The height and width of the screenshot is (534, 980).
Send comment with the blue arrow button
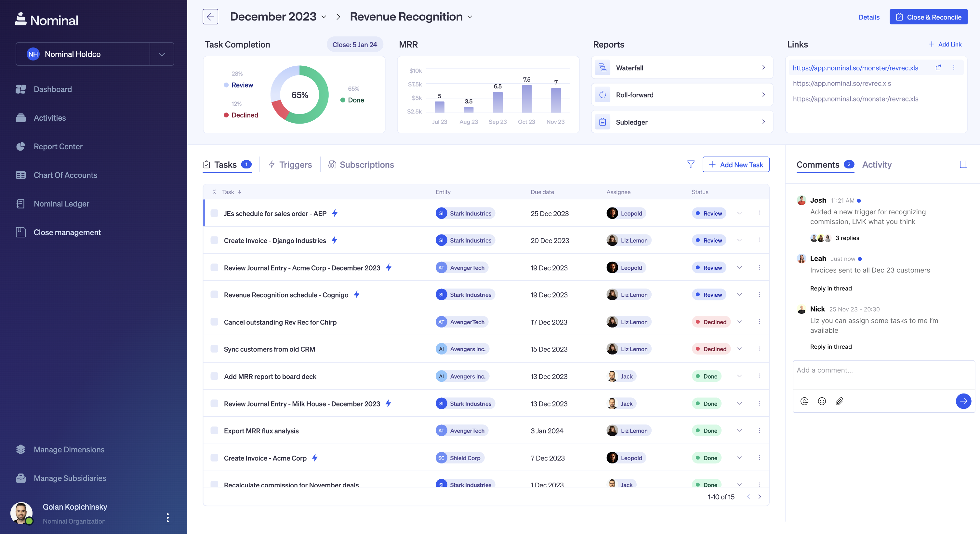click(963, 401)
